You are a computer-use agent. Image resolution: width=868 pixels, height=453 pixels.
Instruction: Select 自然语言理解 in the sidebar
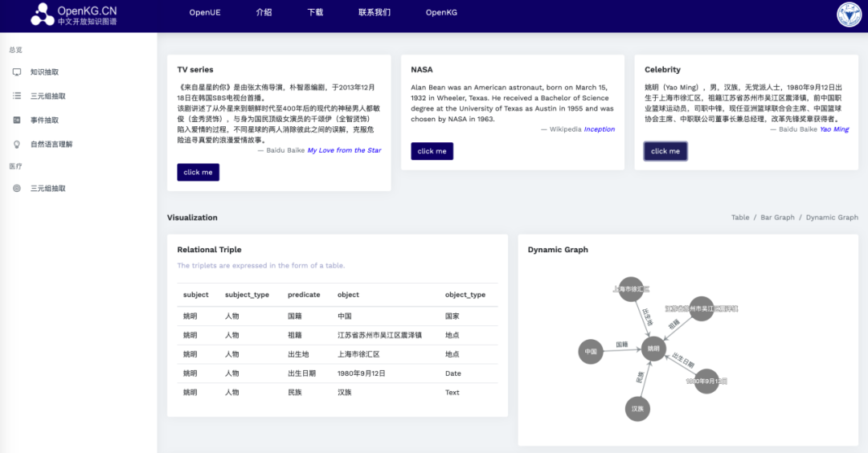tap(51, 145)
